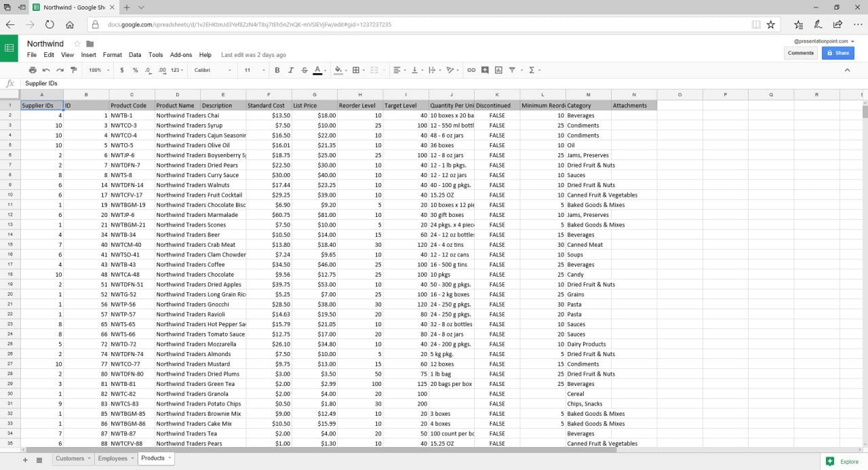Create a filter with the filter icon
Image resolution: width=868 pixels, height=470 pixels.
513,70
